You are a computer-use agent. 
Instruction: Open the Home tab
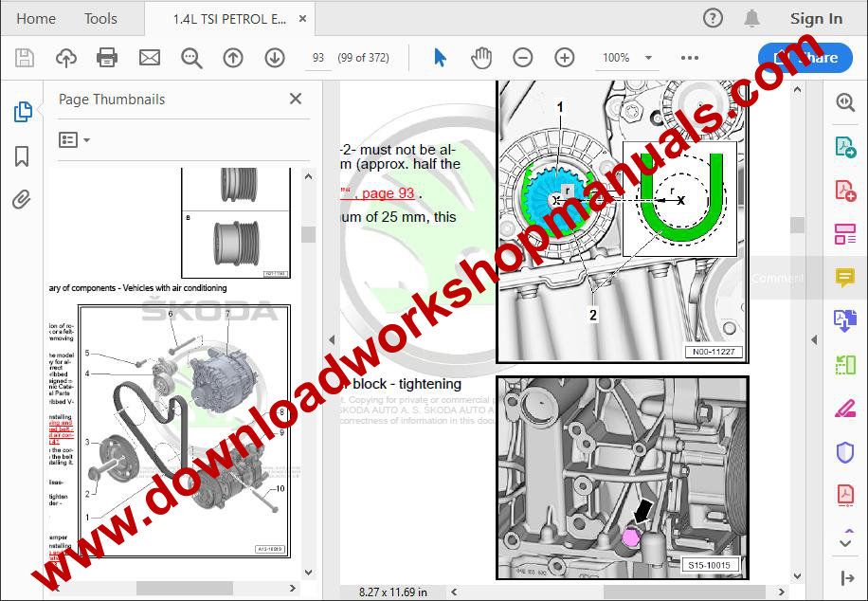point(36,19)
